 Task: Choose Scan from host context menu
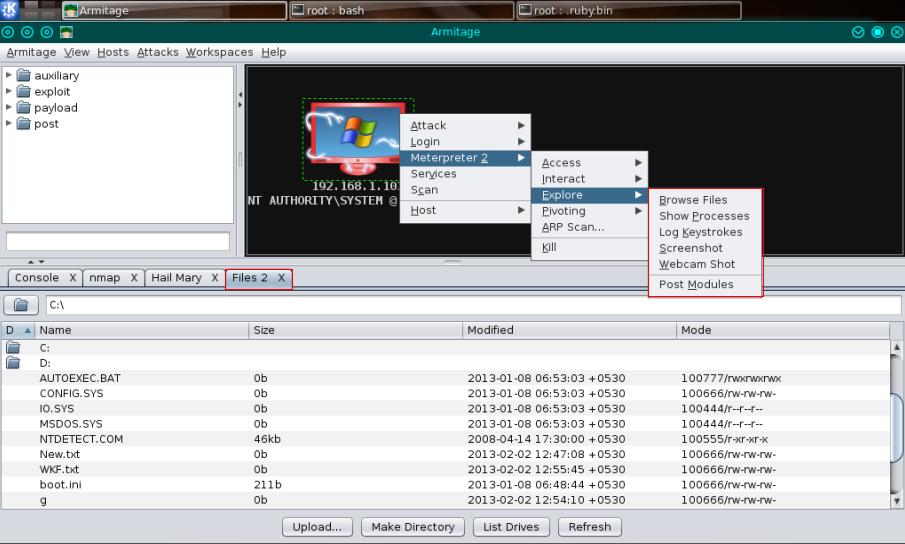pos(465,190)
